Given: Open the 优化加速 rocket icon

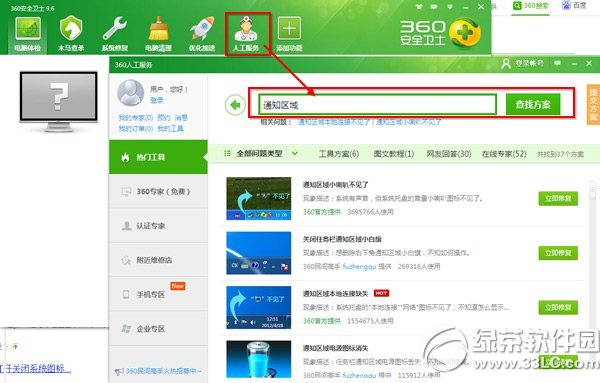Looking at the screenshot, I should [202, 33].
